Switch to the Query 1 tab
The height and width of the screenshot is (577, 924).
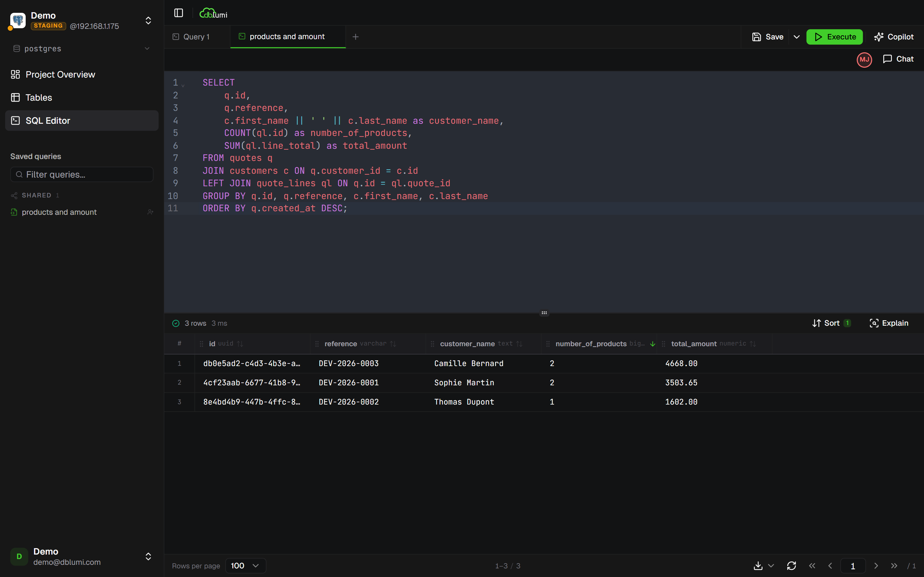[196, 37]
